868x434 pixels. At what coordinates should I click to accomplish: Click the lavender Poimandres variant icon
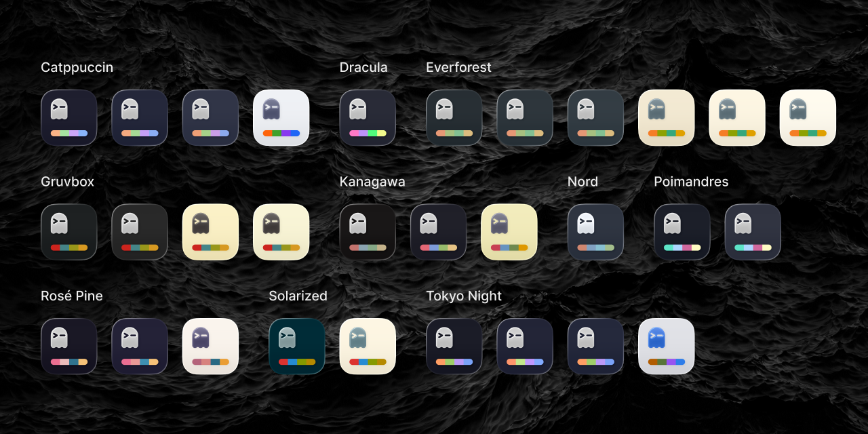pos(753,232)
